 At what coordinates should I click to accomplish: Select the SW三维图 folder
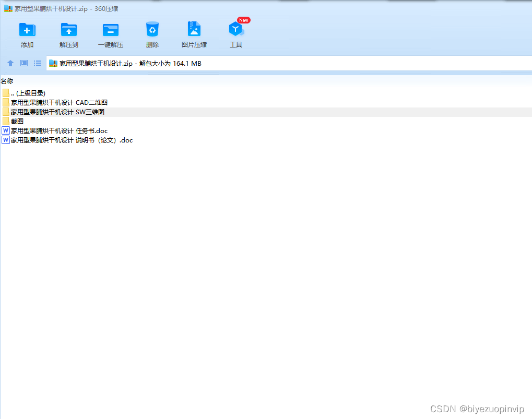(x=266, y=112)
